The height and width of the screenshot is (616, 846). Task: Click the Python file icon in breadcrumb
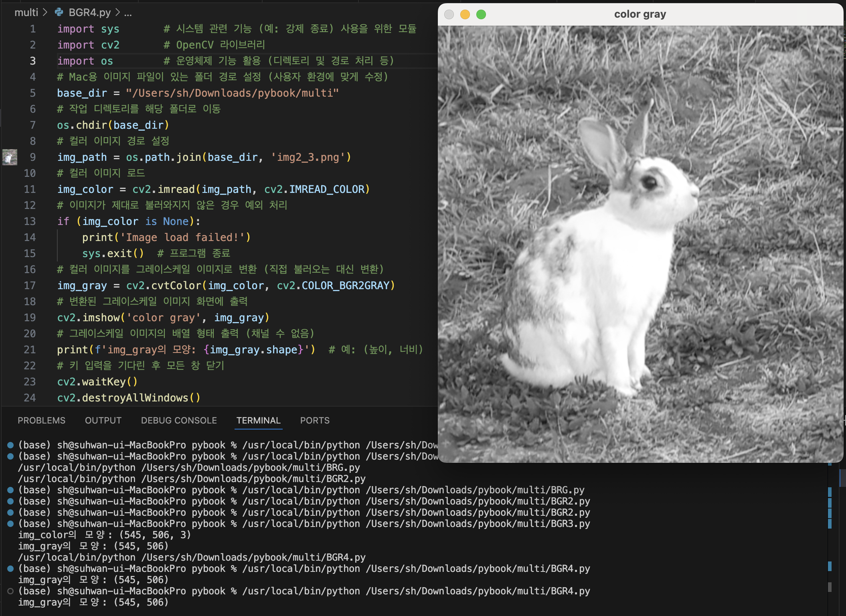pyautogui.click(x=59, y=12)
